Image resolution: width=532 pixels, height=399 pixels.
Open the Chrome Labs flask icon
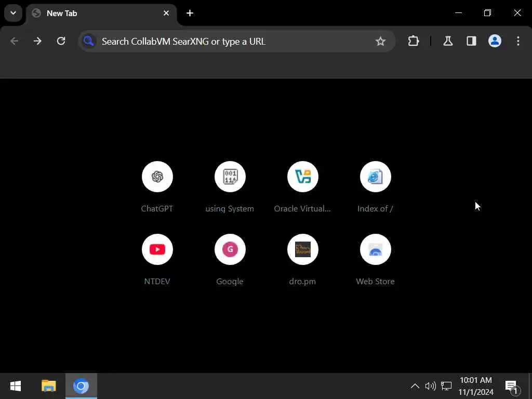click(448, 41)
